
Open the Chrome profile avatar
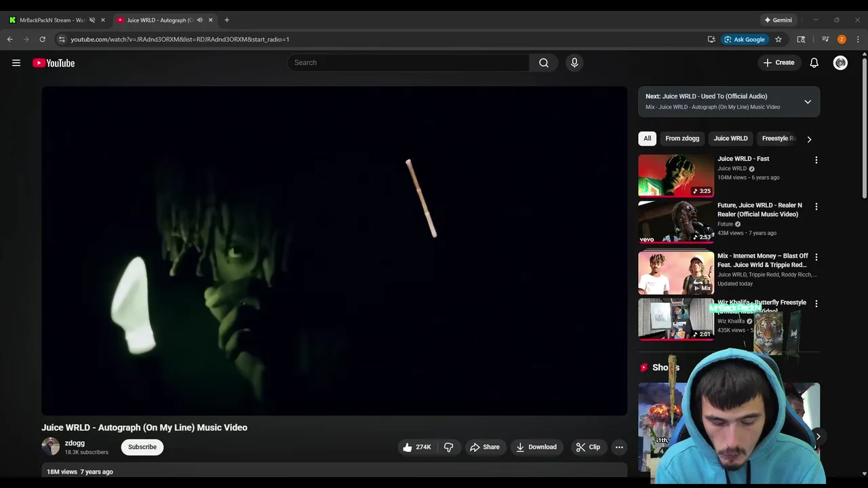coord(842,39)
